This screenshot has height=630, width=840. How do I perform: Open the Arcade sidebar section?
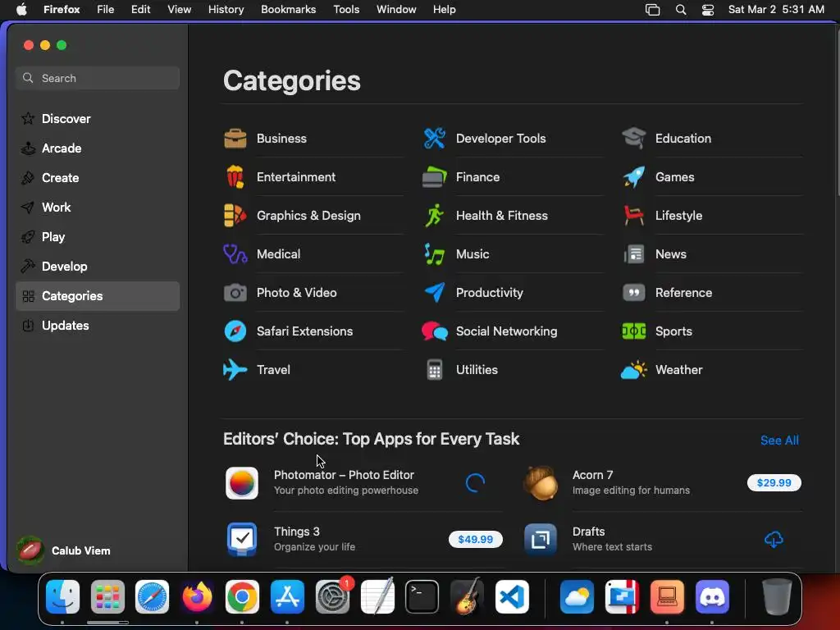tap(98, 148)
